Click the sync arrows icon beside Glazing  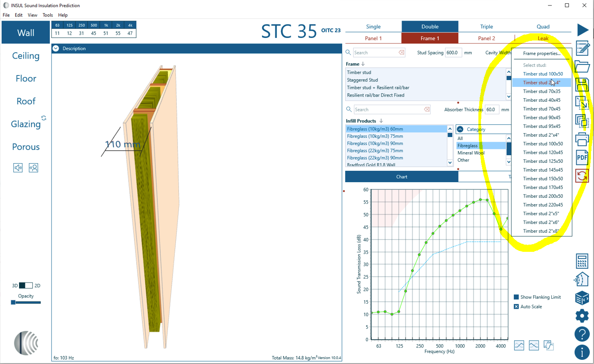[43, 118]
